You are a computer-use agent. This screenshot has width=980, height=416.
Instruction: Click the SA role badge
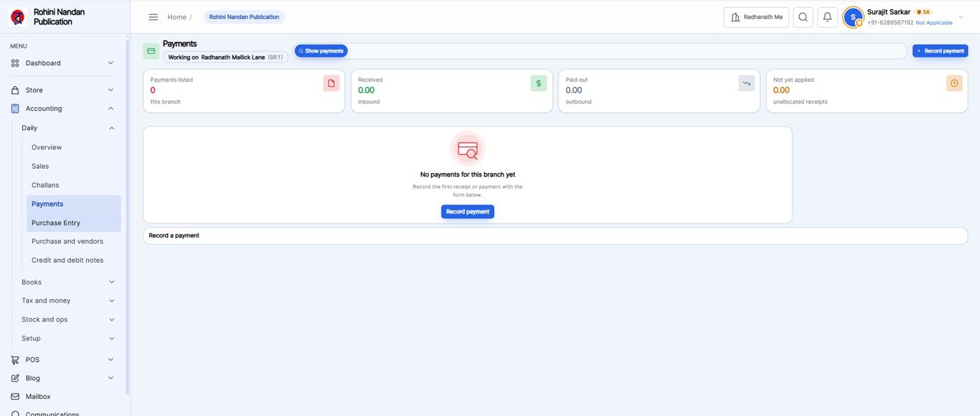tap(923, 12)
